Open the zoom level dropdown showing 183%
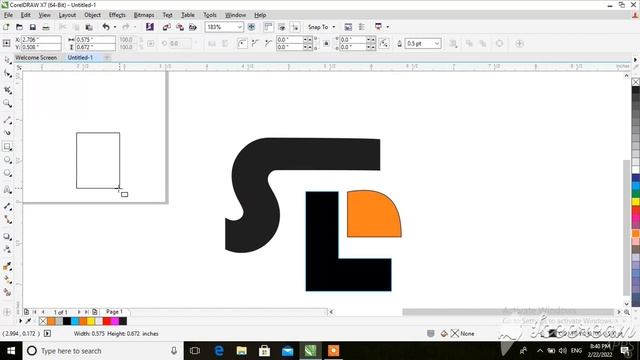This screenshot has width=640, height=360. click(x=240, y=27)
